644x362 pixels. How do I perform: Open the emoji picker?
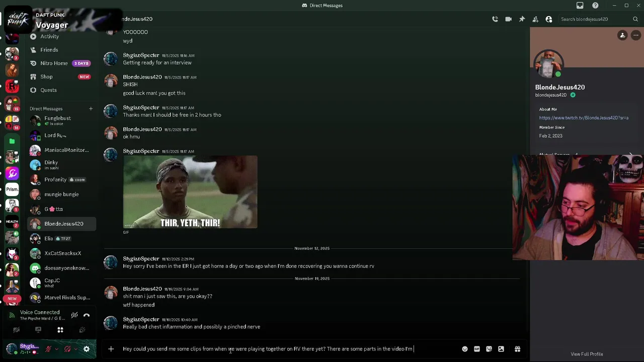(465, 349)
